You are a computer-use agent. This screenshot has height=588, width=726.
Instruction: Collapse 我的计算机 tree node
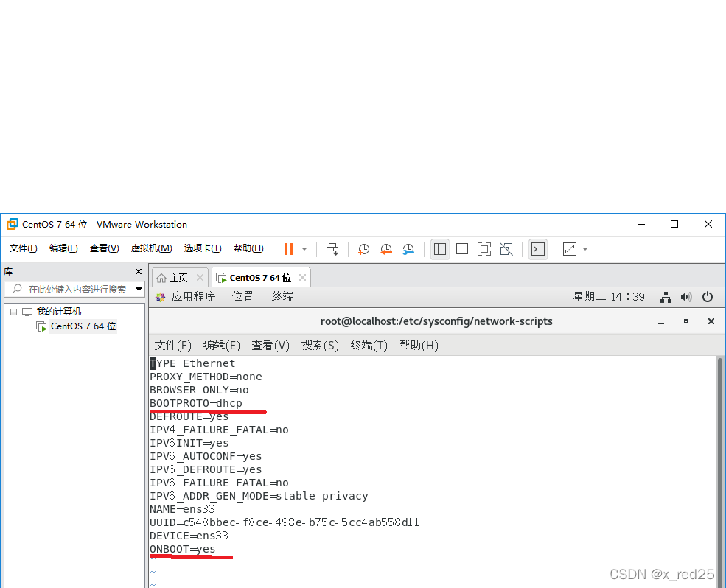click(x=13, y=312)
